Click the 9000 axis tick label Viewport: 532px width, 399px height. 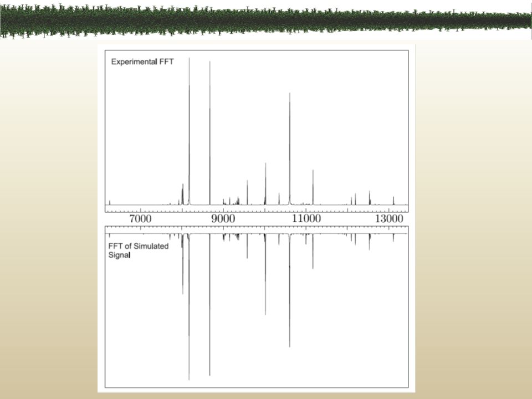point(223,218)
